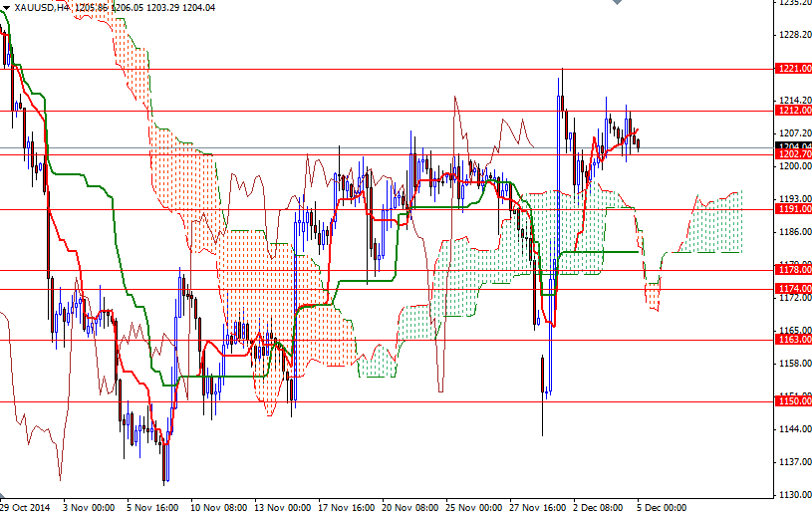This screenshot has width=812, height=514.
Task: Click the 1137.00 price scale value
Action: click(792, 462)
